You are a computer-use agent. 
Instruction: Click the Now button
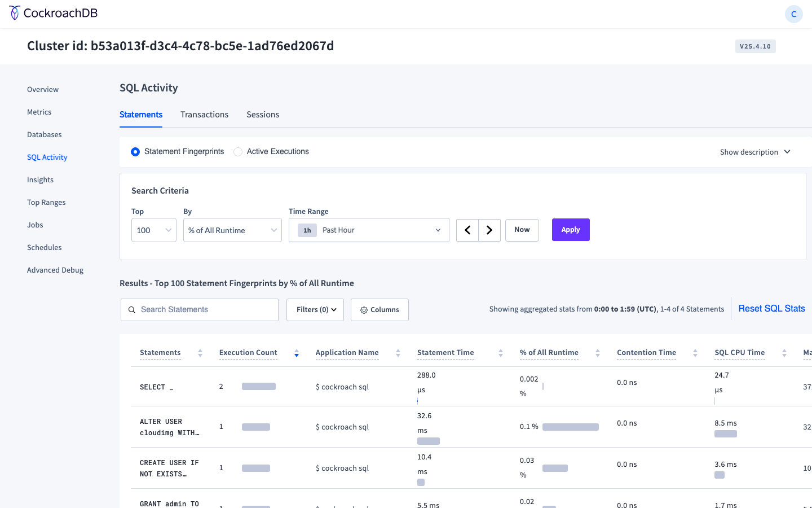pyautogui.click(x=522, y=230)
